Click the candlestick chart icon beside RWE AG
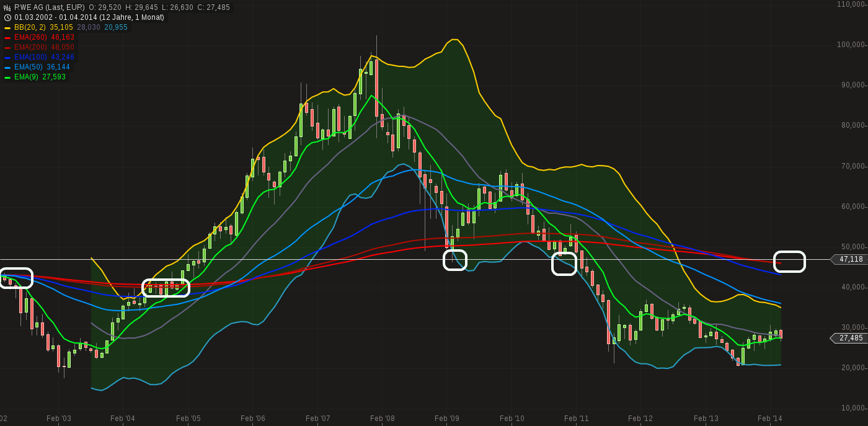 6,7
